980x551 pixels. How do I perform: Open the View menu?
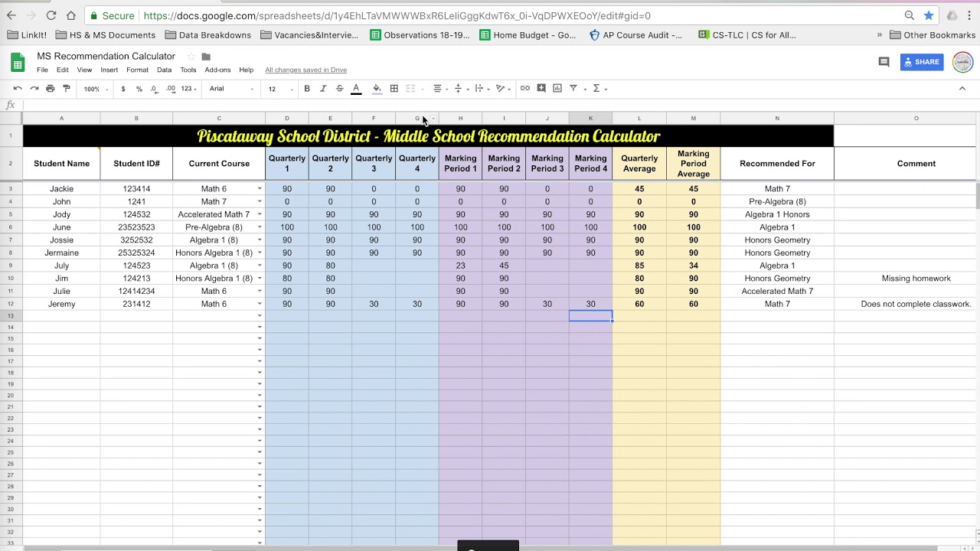click(84, 70)
